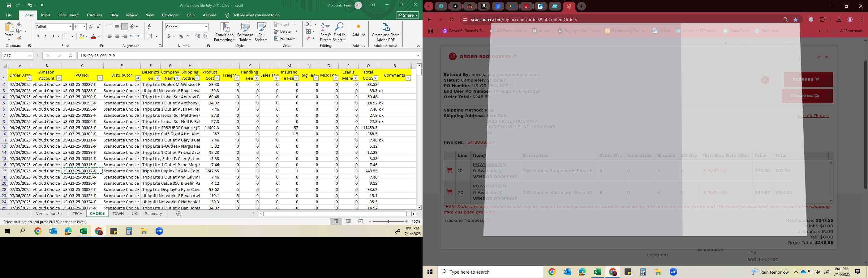Adjust the Excel zoom slider
This screenshot has width=868, height=278.
[388, 221]
